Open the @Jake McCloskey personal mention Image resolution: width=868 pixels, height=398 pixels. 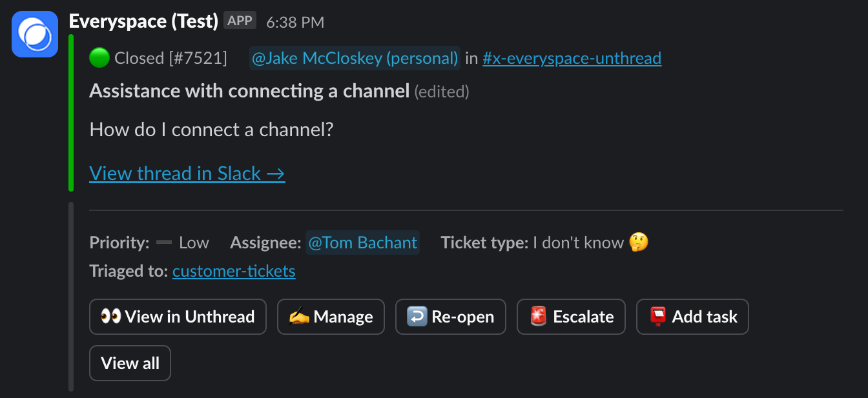(x=355, y=57)
